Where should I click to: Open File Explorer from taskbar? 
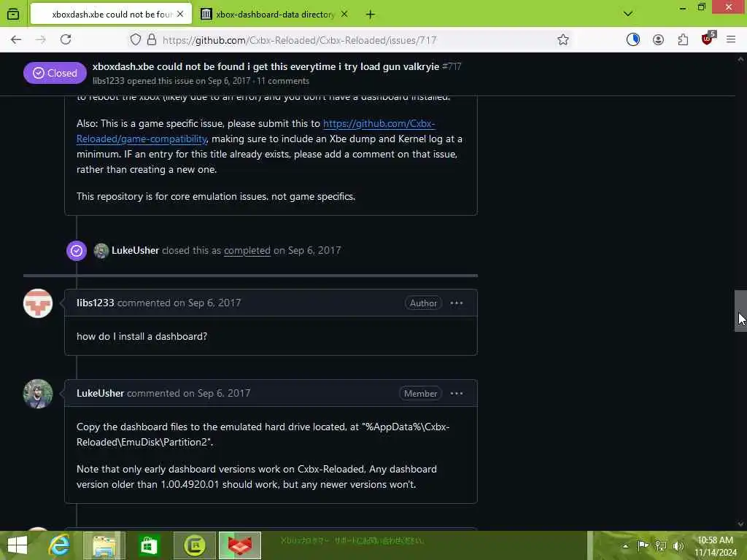coord(104,545)
